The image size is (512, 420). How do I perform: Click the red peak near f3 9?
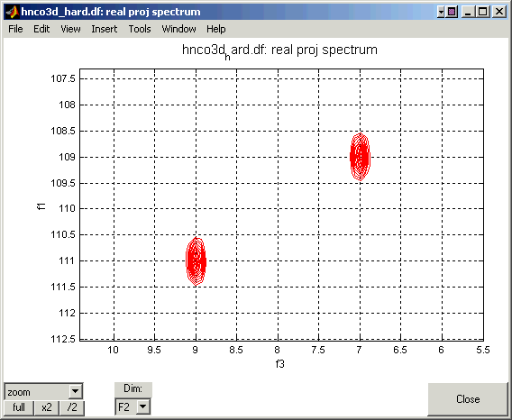point(196,261)
